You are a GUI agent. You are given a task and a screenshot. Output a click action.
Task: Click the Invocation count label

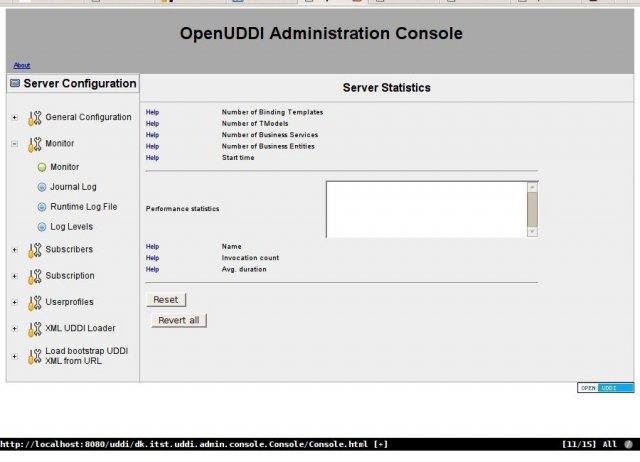point(250,258)
